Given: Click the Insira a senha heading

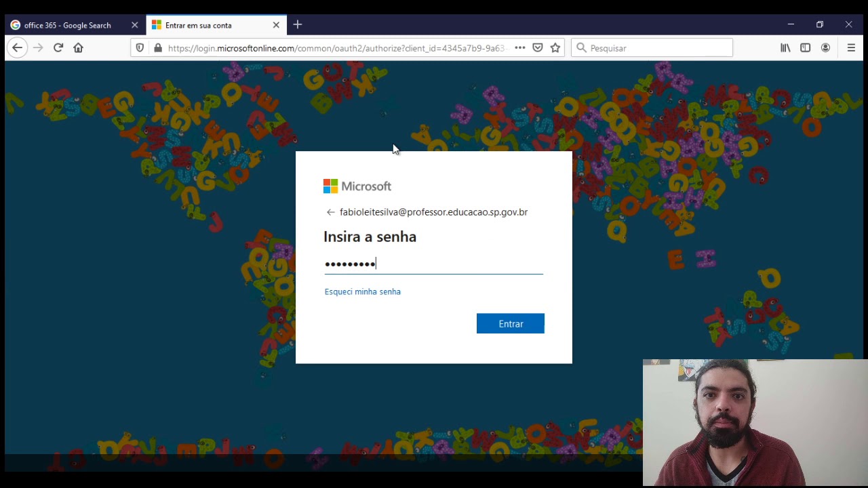Looking at the screenshot, I should pyautogui.click(x=370, y=237).
